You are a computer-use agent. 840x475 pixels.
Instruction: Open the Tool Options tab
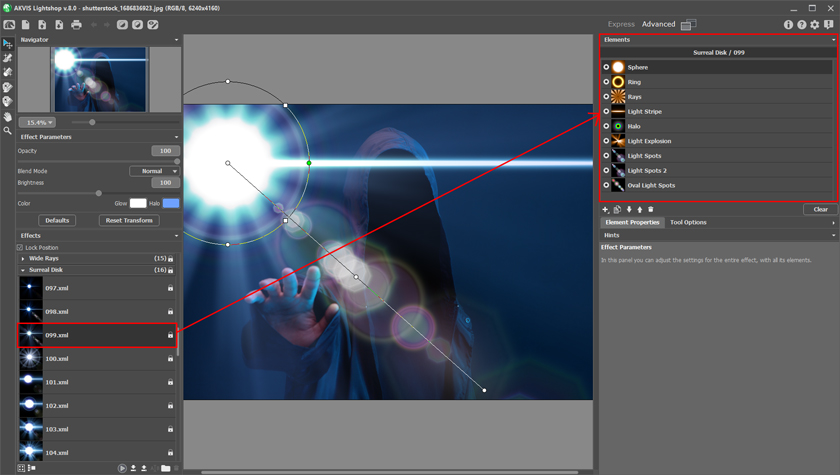point(688,222)
